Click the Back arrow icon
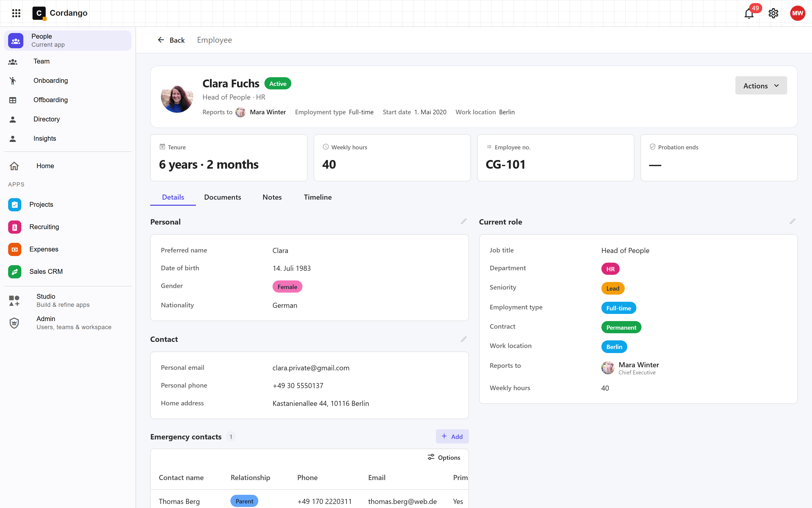The height and width of the screenshot is (508, 812). (x=161, y=40)
